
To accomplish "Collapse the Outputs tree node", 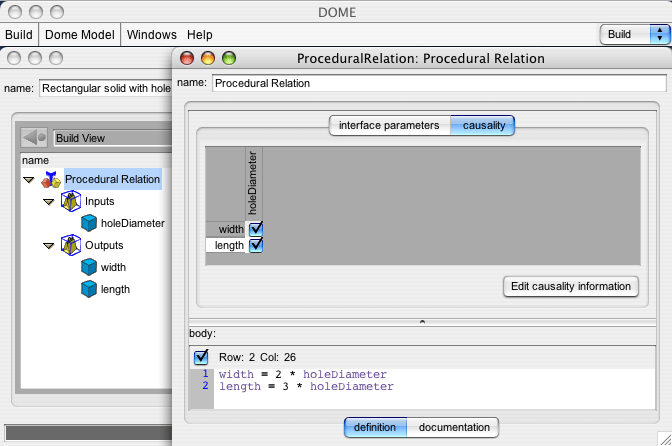I will (x=49, y=246).
